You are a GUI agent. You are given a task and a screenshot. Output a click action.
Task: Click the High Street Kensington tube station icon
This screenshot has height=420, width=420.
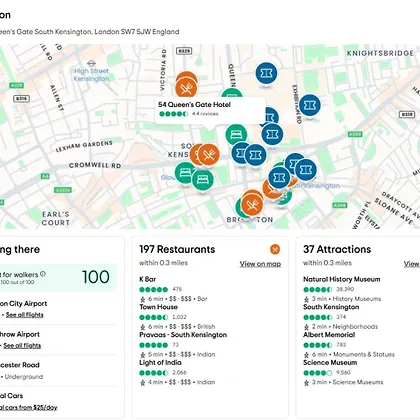[91, 63]
